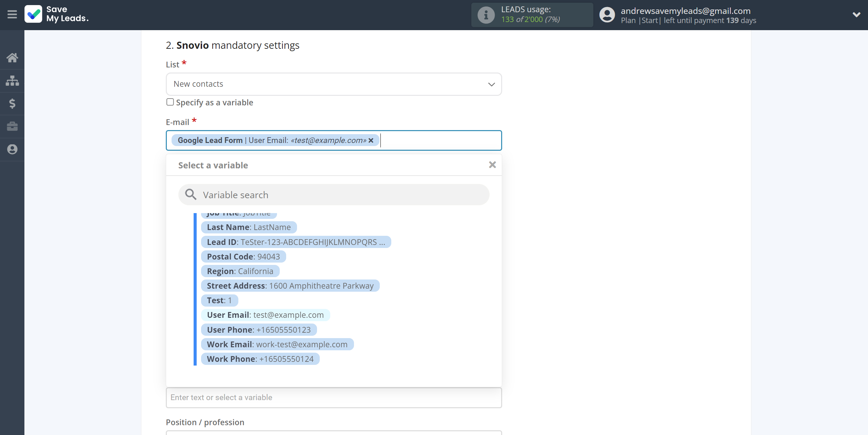Image resolution: width=868 pixels, height=435 pixels.
Task: Toggle the Specify as a variable checkbox
Action: click(x=170, y=102)
